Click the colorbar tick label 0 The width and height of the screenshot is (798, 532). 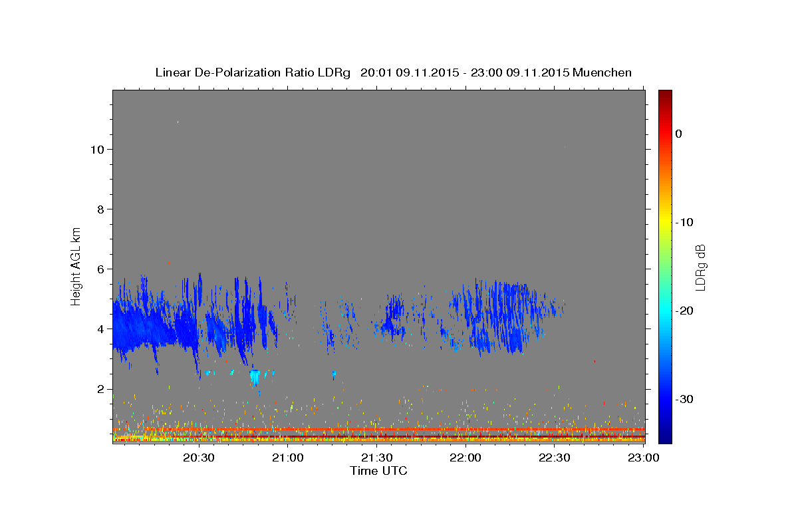click(x=679, y=134)
